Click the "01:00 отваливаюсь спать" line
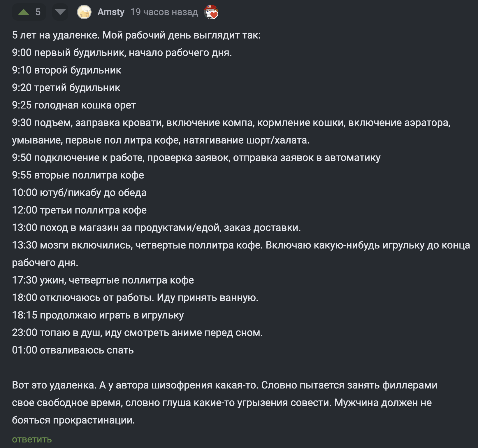The image size is (478, 448). pos(73,350)
